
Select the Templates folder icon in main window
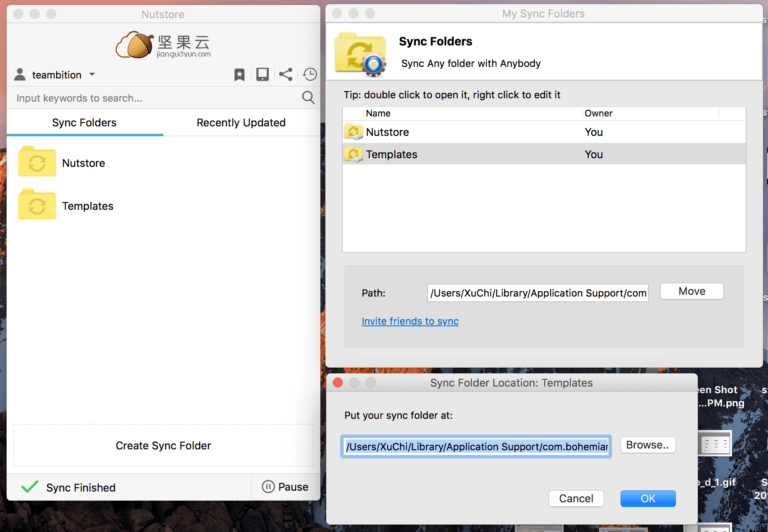coord(37,204)
